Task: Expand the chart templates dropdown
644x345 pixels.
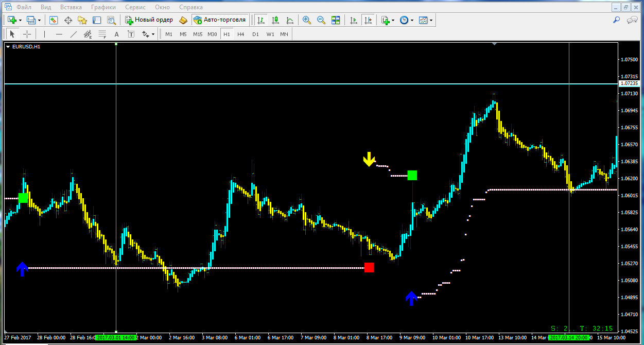Action: point(431,20)
